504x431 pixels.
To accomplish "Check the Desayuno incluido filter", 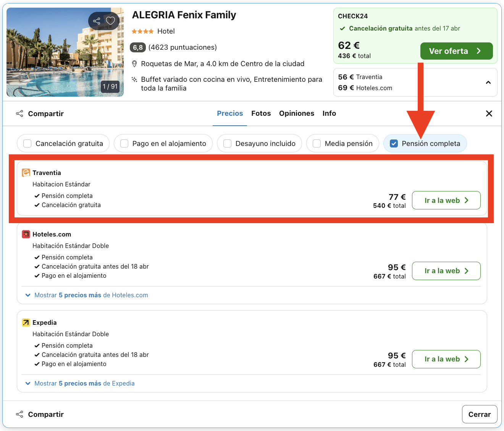I will (227, 144).
